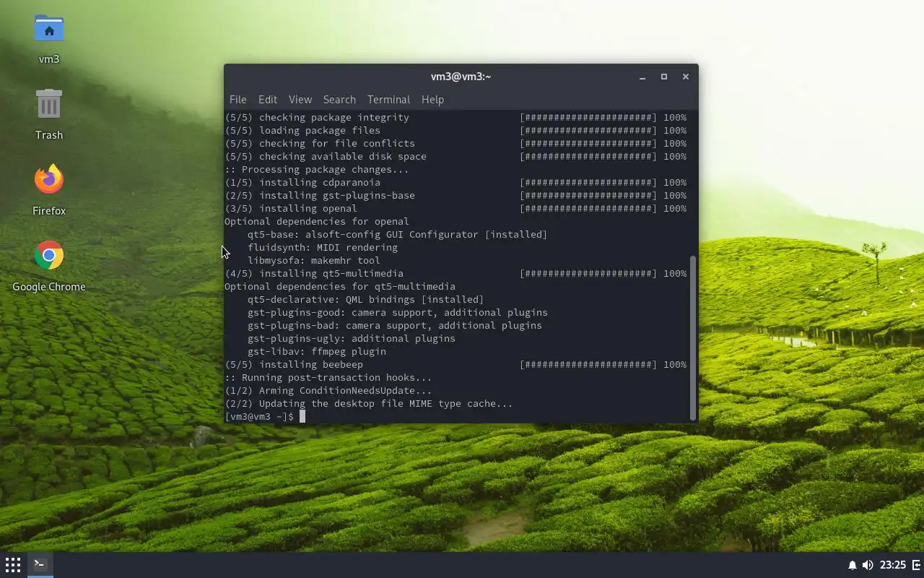The height and width of the screenshot is (578, 924).
Task: Click 'Optional dependencies for openal' line
Action: pos(317,222)
